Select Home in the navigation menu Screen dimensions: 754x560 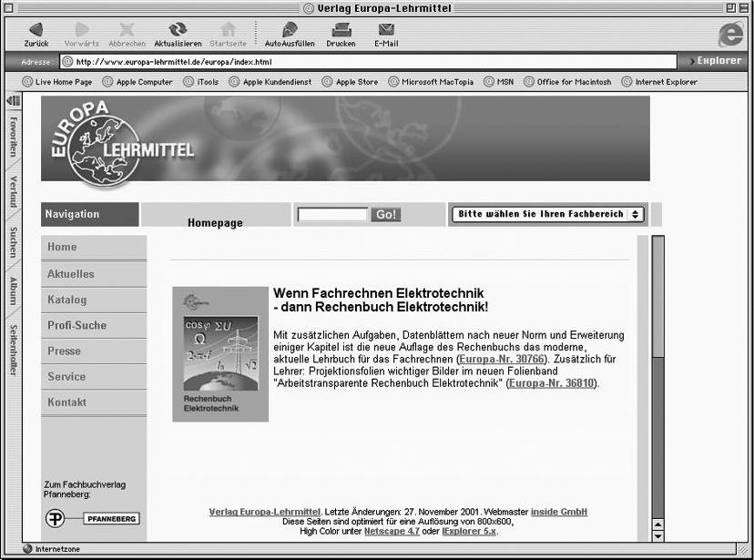pyautogui.click(x=94, y=247)
